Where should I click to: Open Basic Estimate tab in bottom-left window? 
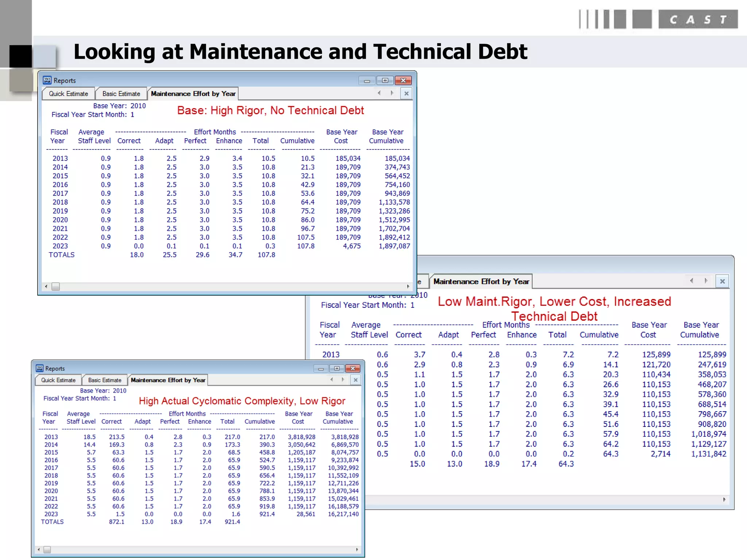pos(105,380)
